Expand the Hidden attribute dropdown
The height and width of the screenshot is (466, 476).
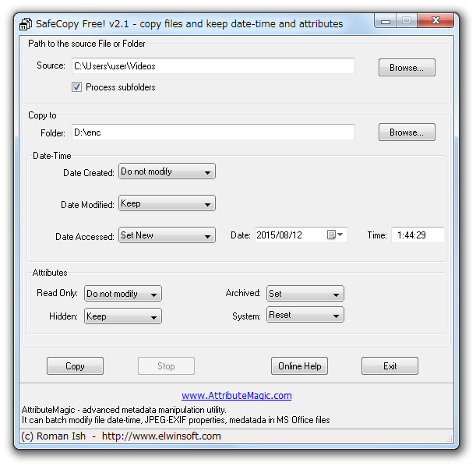tap(123, 316)
